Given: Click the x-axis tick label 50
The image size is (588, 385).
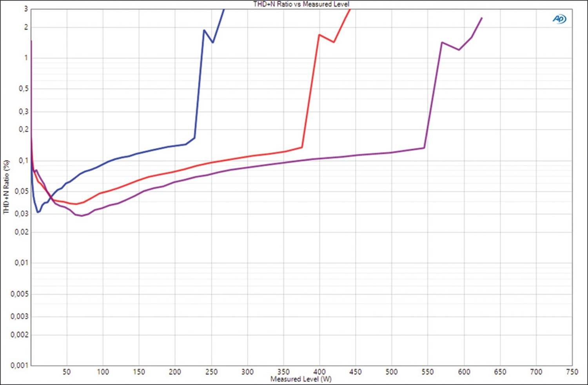Looking at the screenshot, I should 67,372.
